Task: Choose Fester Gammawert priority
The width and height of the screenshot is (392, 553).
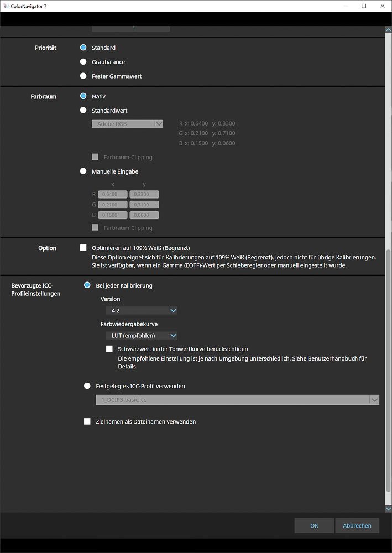Action: tap(83, 76)
